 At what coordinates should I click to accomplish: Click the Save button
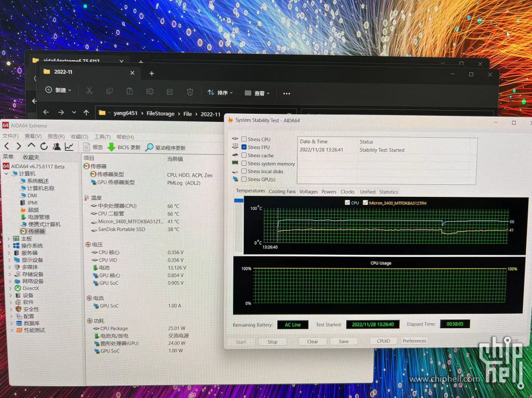pos(343,342)
